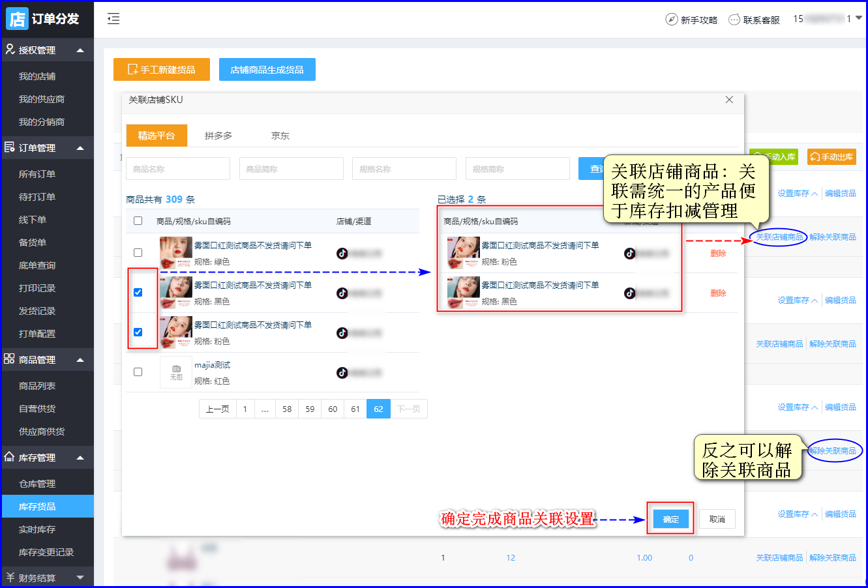This screenshot has height=588, width=868.
Task: Go to page 61 in pagination
Action: [x=355, y=409]
